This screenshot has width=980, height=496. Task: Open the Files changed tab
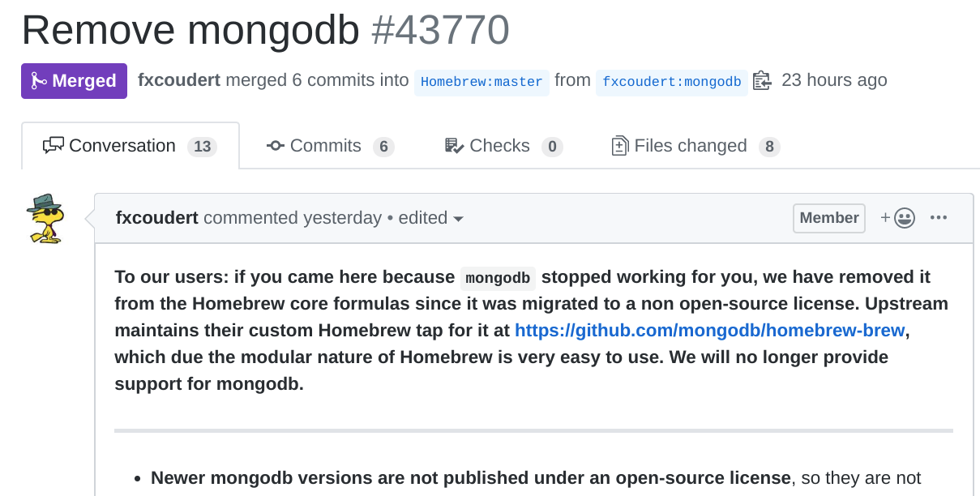click(x=695, y=146)
